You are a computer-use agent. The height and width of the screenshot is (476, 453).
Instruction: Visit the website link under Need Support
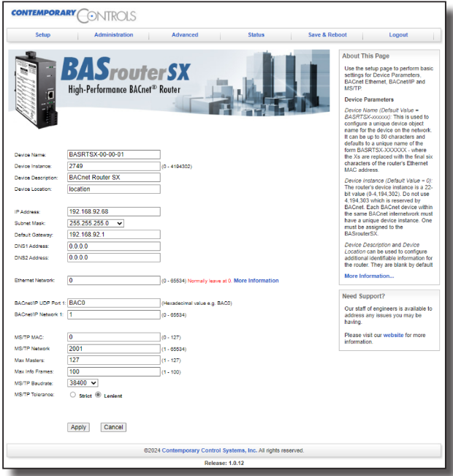click(393, 334)
